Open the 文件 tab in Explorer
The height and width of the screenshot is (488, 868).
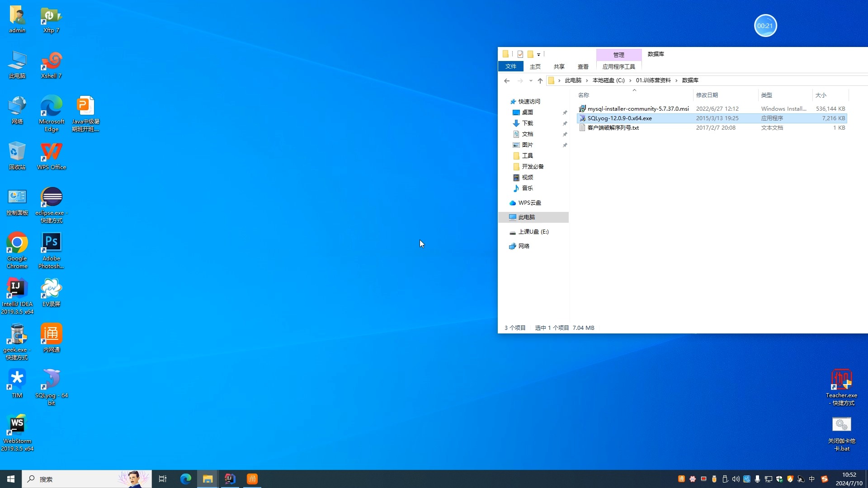coord(511,66)
